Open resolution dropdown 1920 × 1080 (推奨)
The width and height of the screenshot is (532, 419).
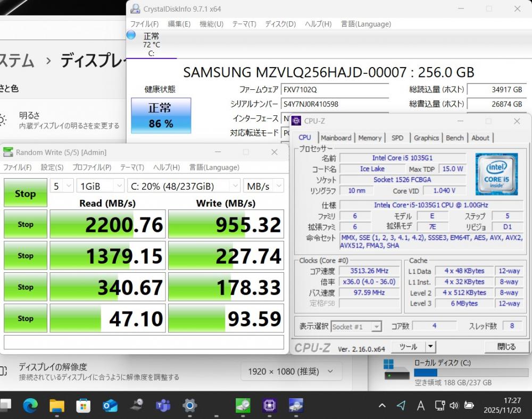[x=292, y=372]
